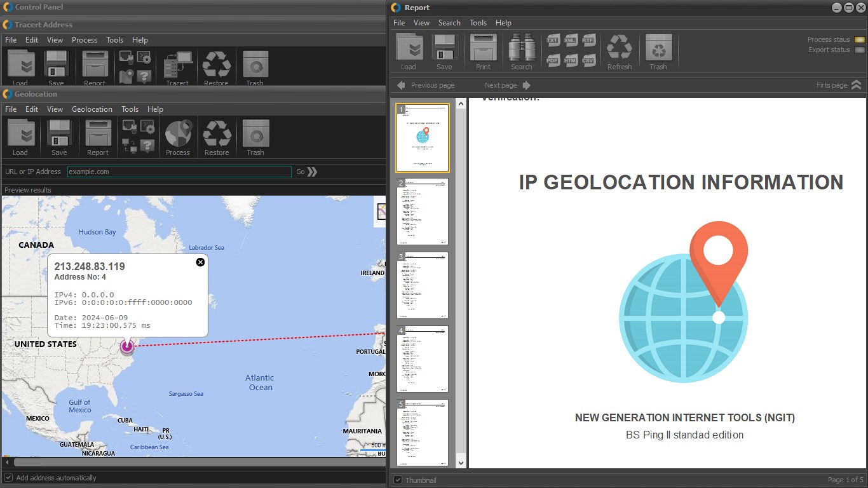
Task: Export report as HTM
Action: [571, 60]
